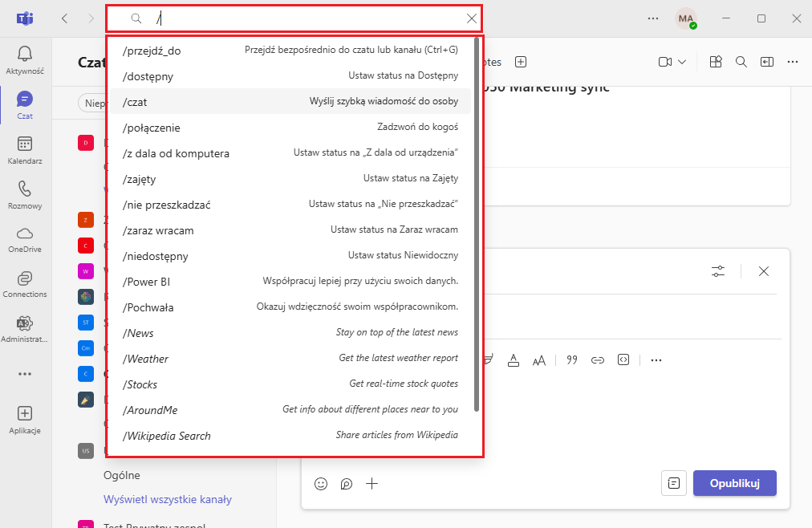
Task: Insert a quote block
Action: (572, 360)
